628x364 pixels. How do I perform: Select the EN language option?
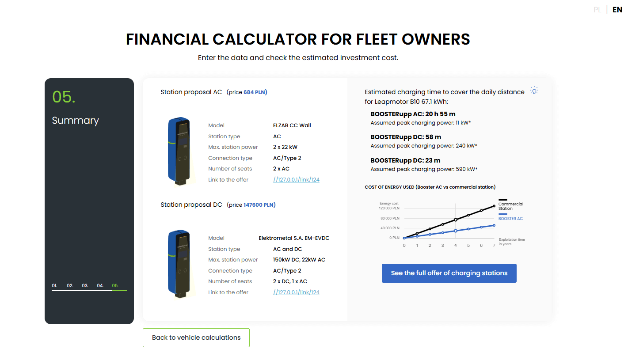[617, 10]
